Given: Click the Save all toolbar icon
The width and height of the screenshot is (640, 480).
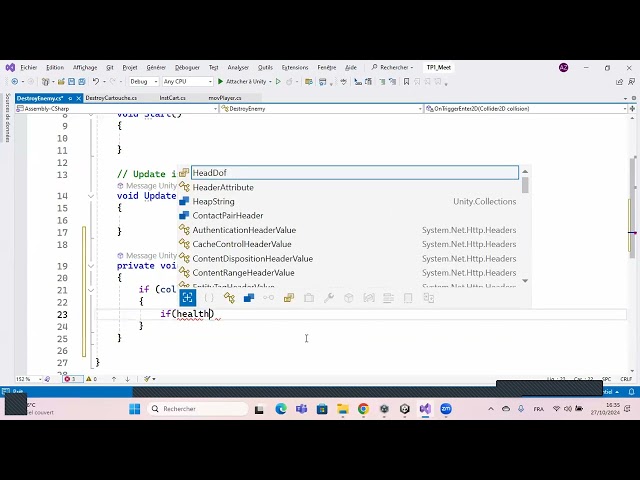Looking at the screenshot, I should pos(82,82).
